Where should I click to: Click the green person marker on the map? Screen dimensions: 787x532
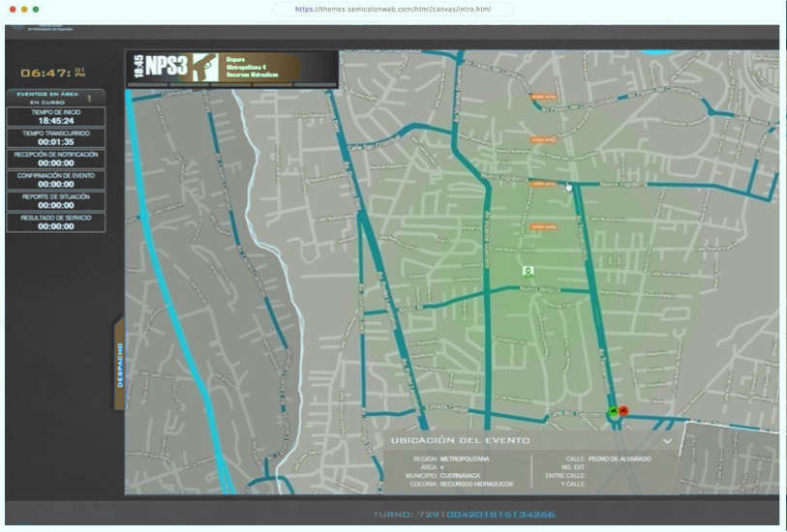click(528, 272)
